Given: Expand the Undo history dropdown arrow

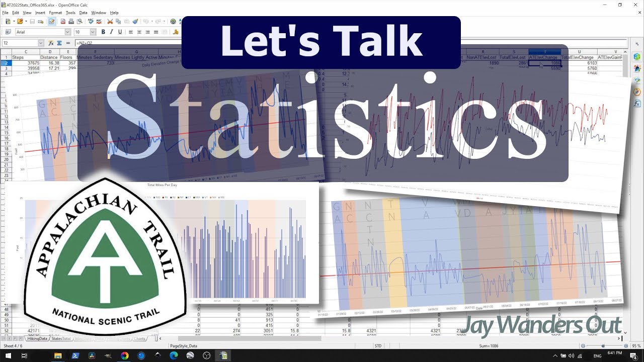Looking at the screenshot, I should point(152,22).
